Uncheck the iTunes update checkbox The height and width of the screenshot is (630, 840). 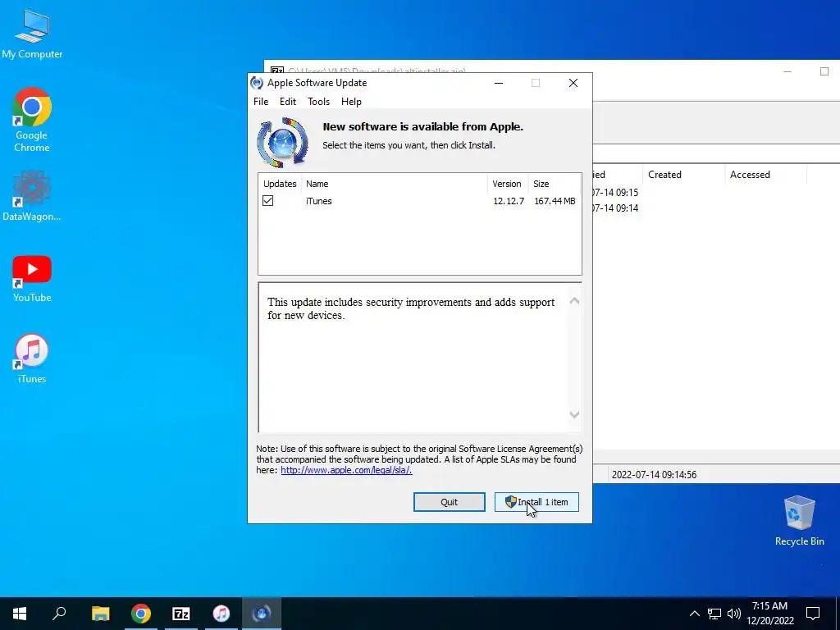(x=268, y=201)
